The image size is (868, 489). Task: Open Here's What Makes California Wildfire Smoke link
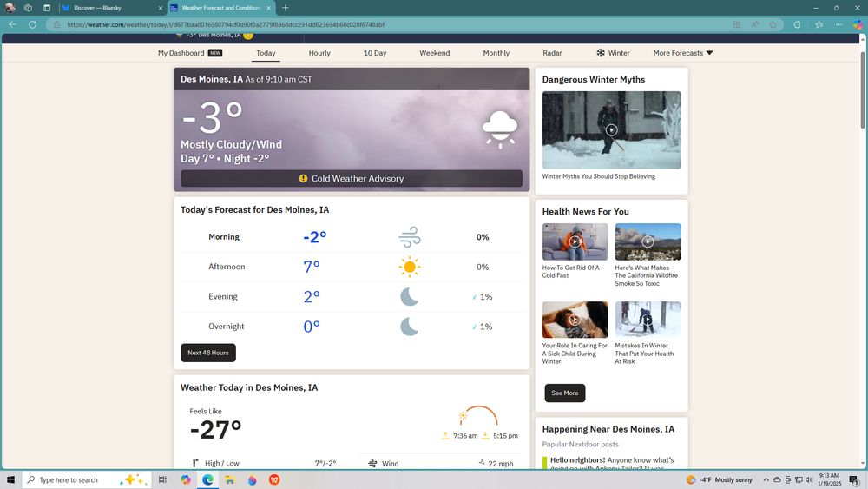(646, 275)
